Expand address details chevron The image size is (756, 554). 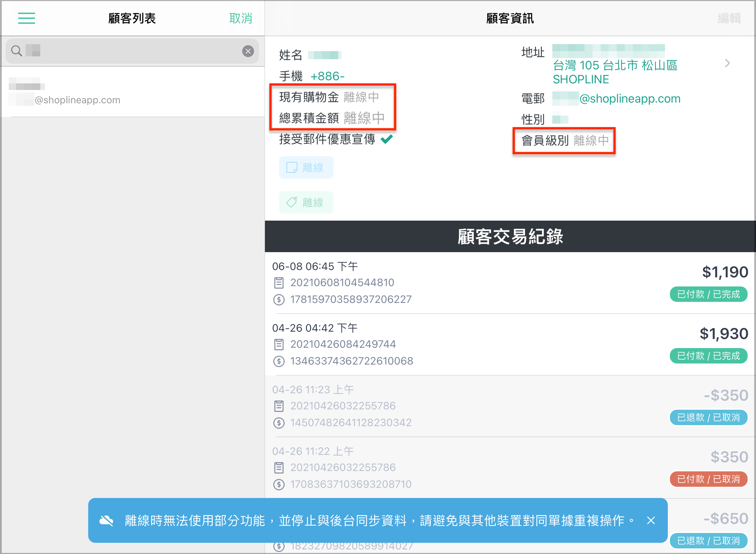728,63
